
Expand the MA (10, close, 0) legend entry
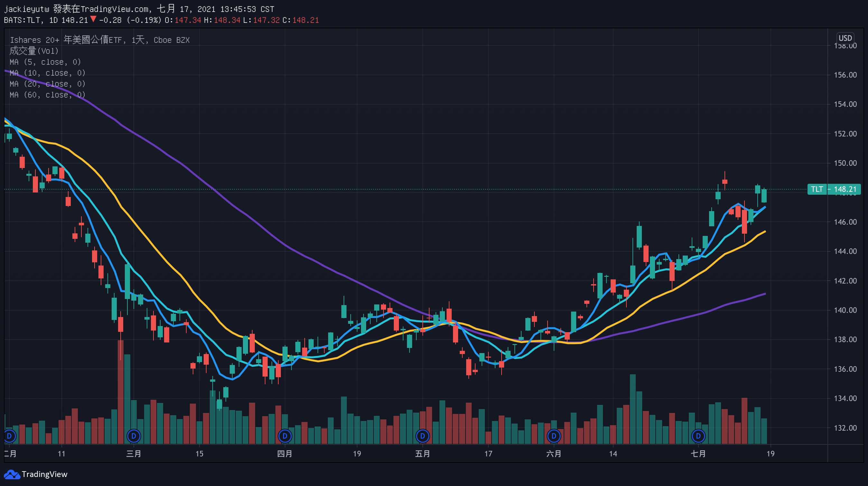pyautogui.click(x=47, y=73)
